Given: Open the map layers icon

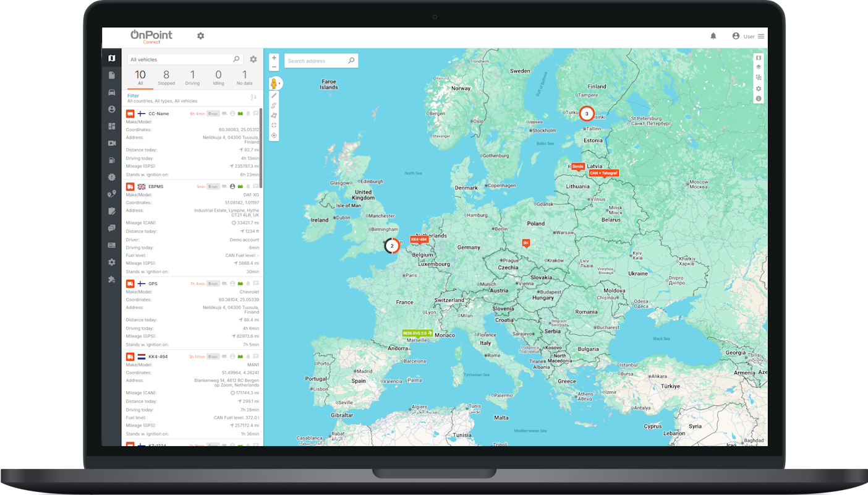Looking at the screenshot, I should (x=759, y=67).
